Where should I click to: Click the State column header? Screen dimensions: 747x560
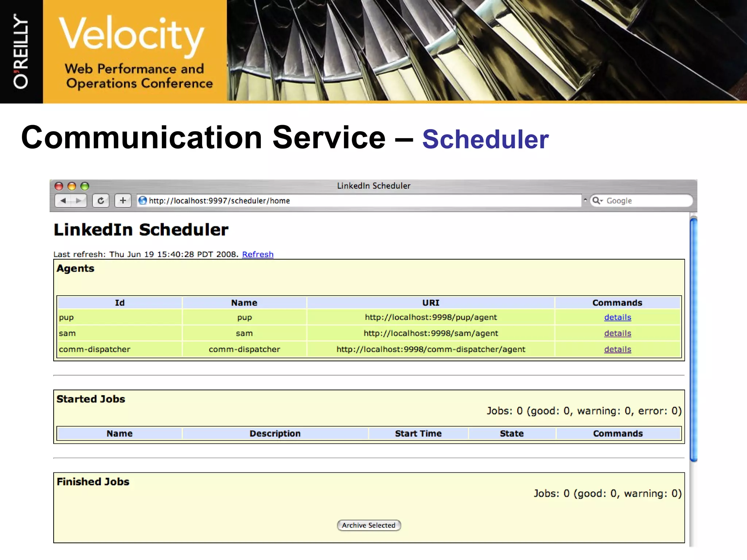coord(512,433)
